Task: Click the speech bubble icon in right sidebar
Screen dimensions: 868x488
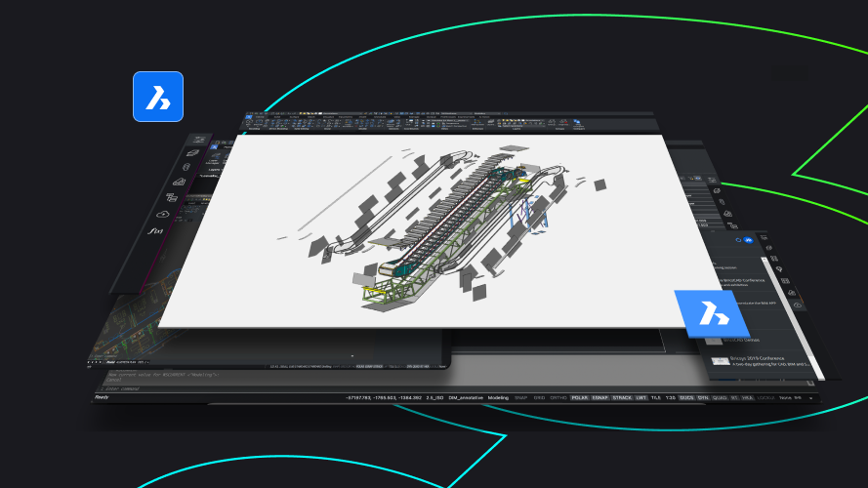Action: 778,269
